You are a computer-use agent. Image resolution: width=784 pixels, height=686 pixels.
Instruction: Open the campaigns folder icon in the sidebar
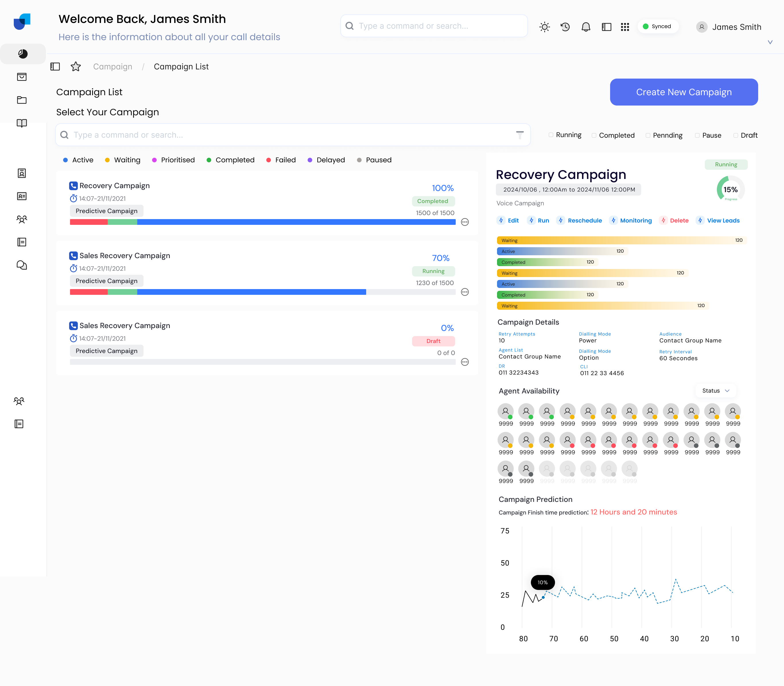[22, 100]
